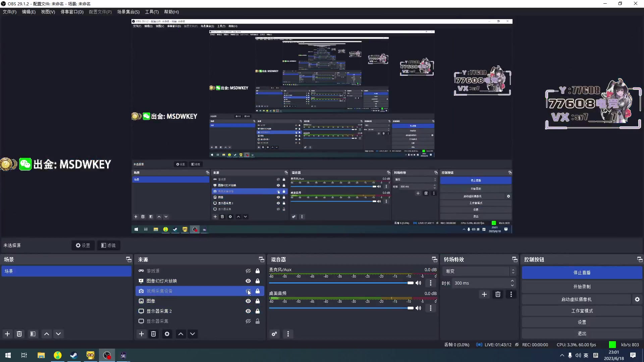
Task: Unlock the 显示器采集 2 source
Action: pyautogui.click(x=258, y=311)
